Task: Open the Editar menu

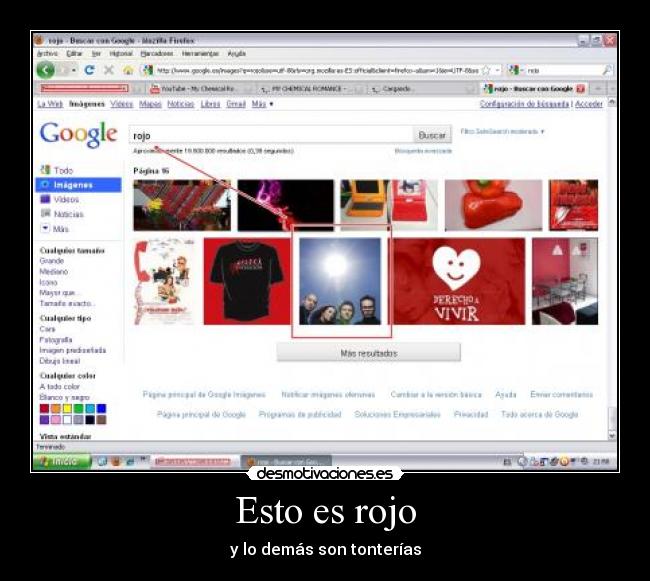Action: tap(74, 53)
